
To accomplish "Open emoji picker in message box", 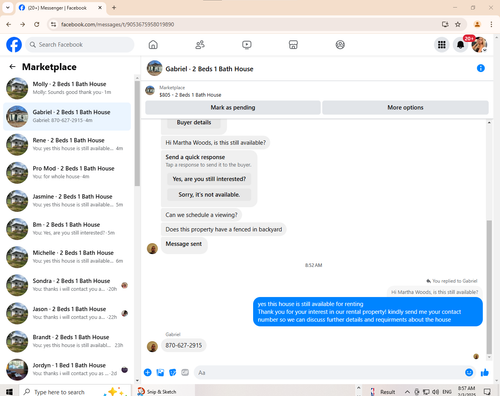I will (469, 372).
